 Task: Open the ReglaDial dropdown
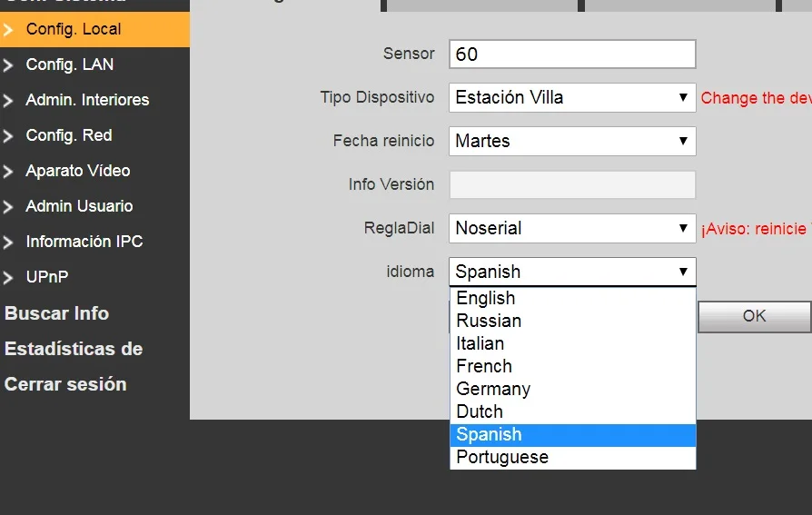click(572, 228)
